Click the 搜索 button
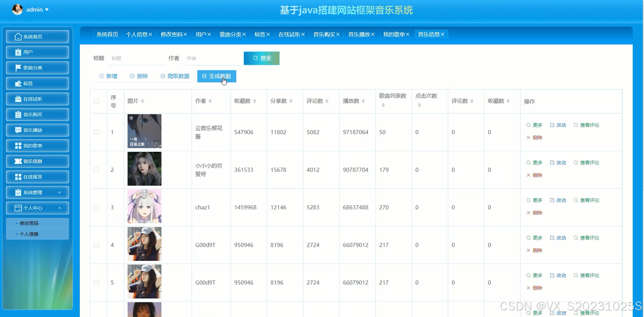 tap(262, 58)
